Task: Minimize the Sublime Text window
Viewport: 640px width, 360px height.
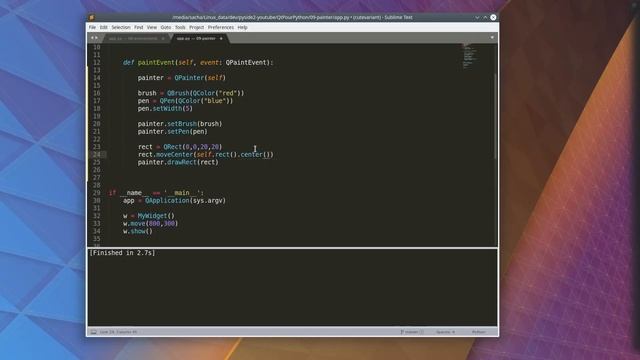Action: (x=477, y=18)
